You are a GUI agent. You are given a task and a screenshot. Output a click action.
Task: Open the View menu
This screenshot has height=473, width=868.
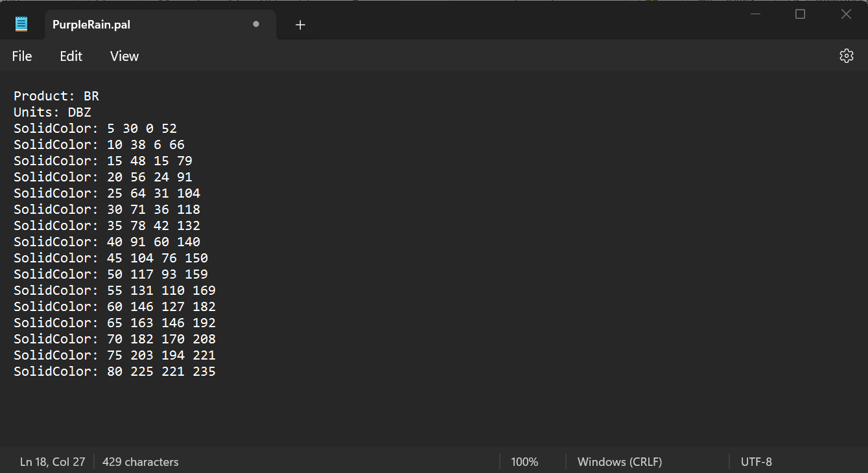[x=124, y=56]
